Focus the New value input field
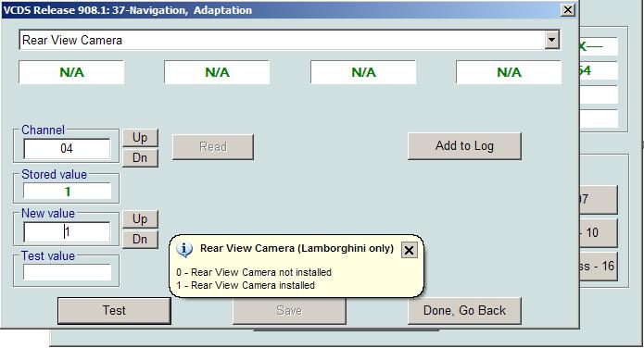Screen dimensions: 644x348 pyautogui.click(x=67, y=232)
